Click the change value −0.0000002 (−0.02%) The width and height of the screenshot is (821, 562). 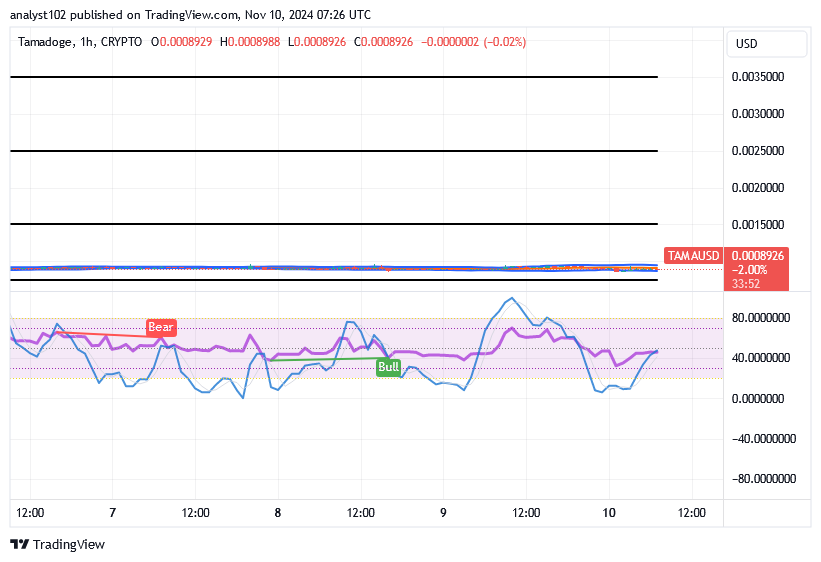pyautogui.click(x=473, y=42)
